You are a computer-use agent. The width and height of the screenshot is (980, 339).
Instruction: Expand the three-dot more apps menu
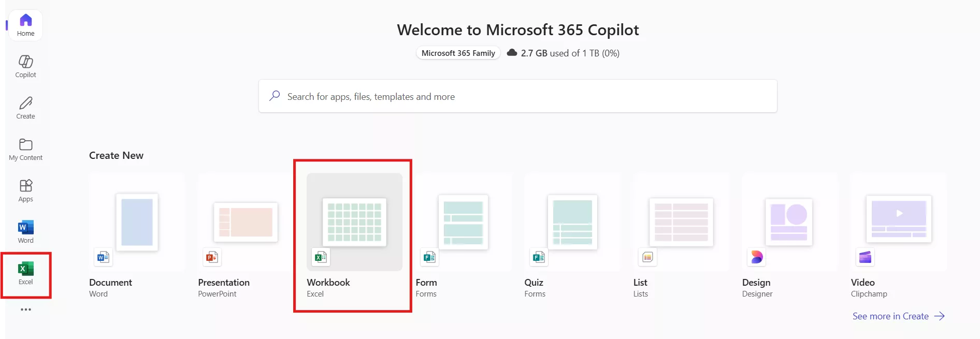[25, 309]
